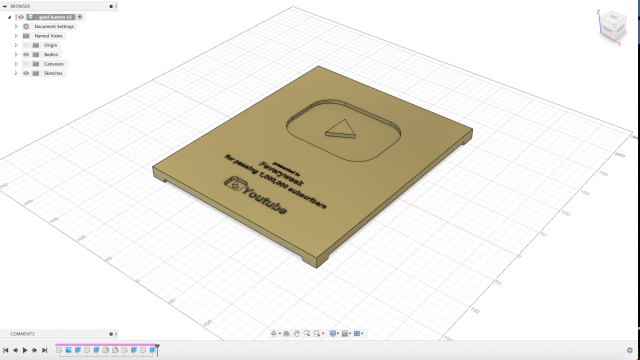
Task: Expand the Sketches folder
Action: pos(16,73)
